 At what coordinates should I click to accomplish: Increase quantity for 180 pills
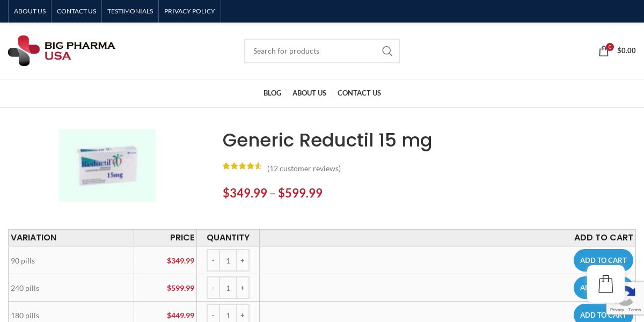click(243, 315)
